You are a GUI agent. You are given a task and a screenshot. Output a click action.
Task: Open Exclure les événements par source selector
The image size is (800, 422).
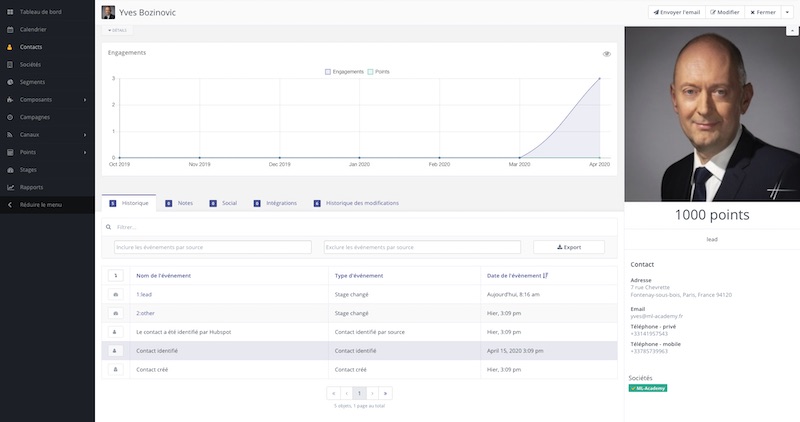click(x=422, y=247)
